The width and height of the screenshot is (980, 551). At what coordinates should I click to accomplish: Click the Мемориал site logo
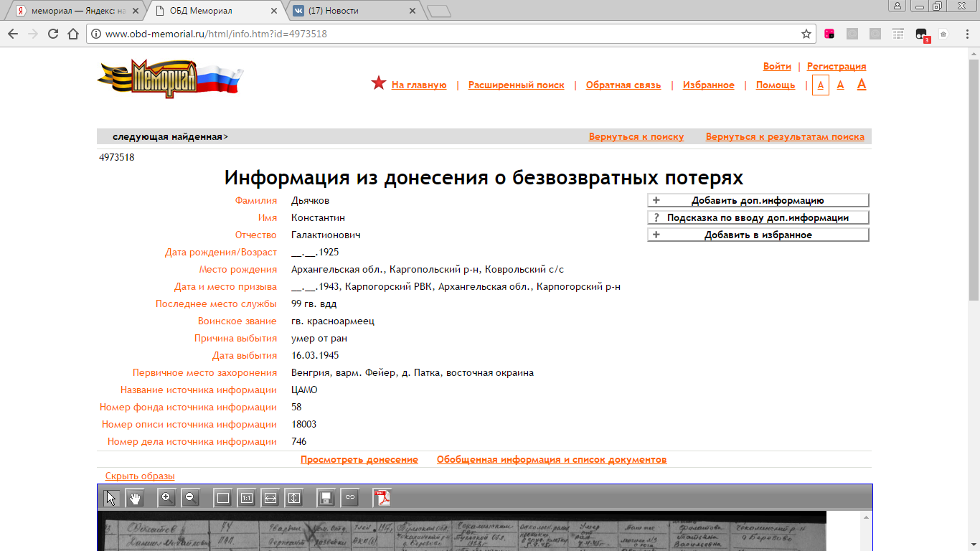point(170,79)
